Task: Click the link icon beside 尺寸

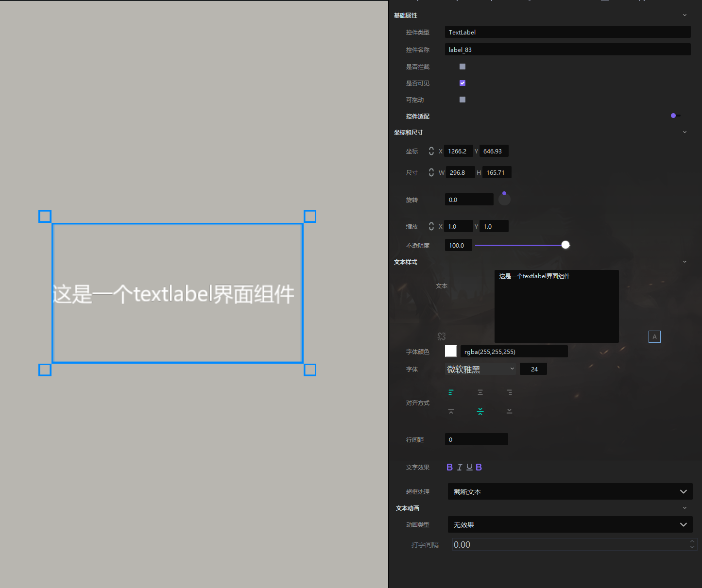Action: 431,172
